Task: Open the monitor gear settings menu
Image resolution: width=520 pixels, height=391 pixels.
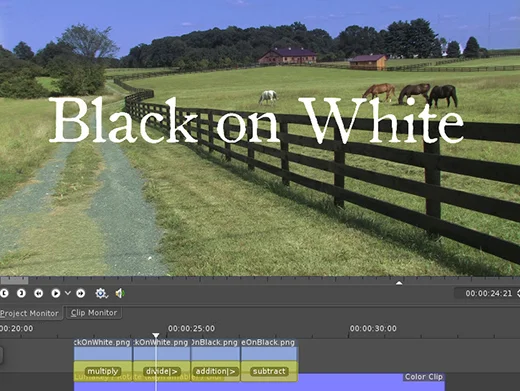Action: coord(101,293)
